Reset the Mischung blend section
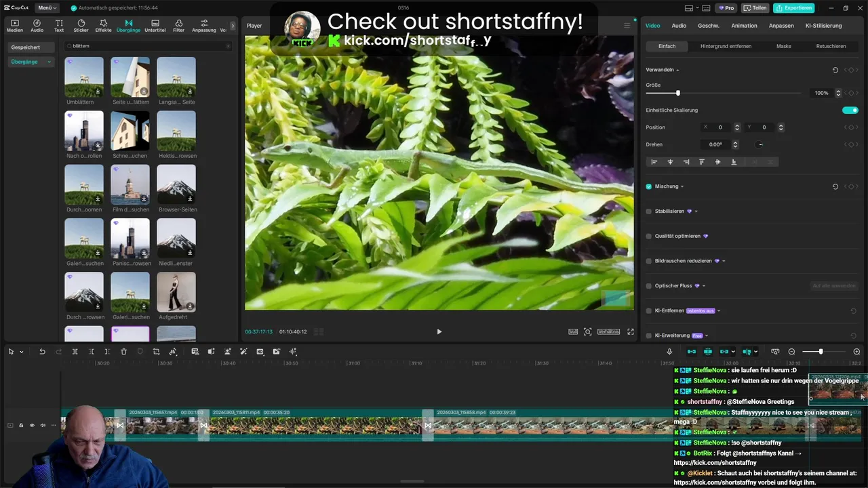Image resolution: width=868 pixels, height=488 pixels. point(835,186)
